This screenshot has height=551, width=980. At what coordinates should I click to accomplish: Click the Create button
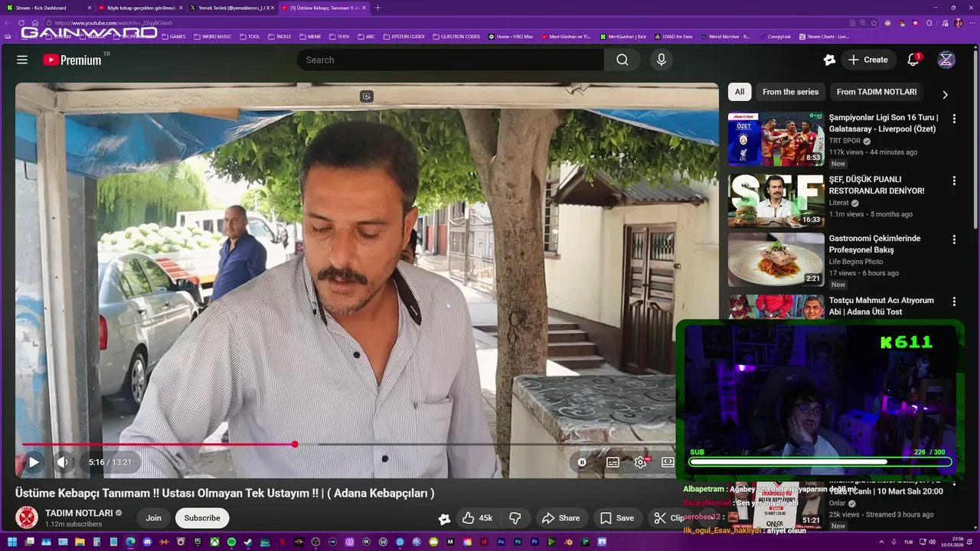tap(868, 60)
